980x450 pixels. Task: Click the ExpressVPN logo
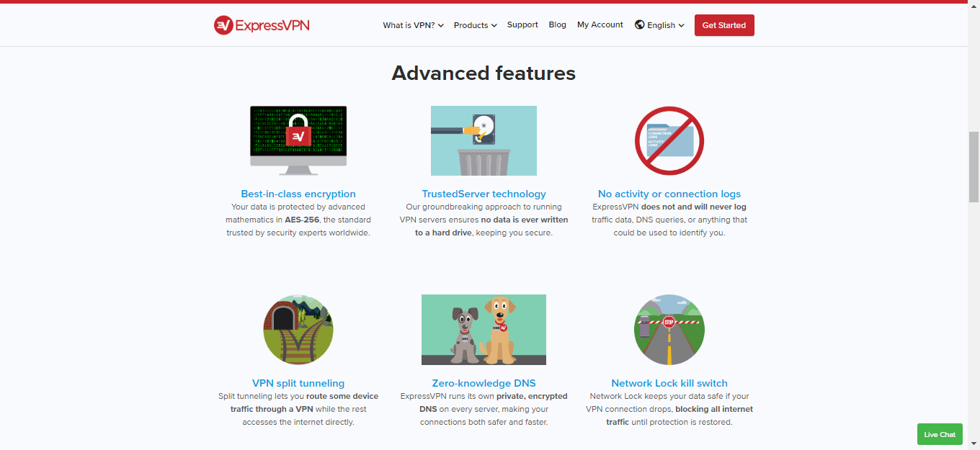click(262, 25)
